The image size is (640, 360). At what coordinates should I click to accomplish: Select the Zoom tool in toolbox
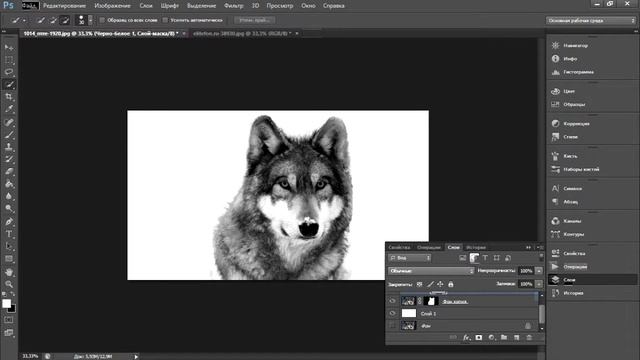(9, 284)
